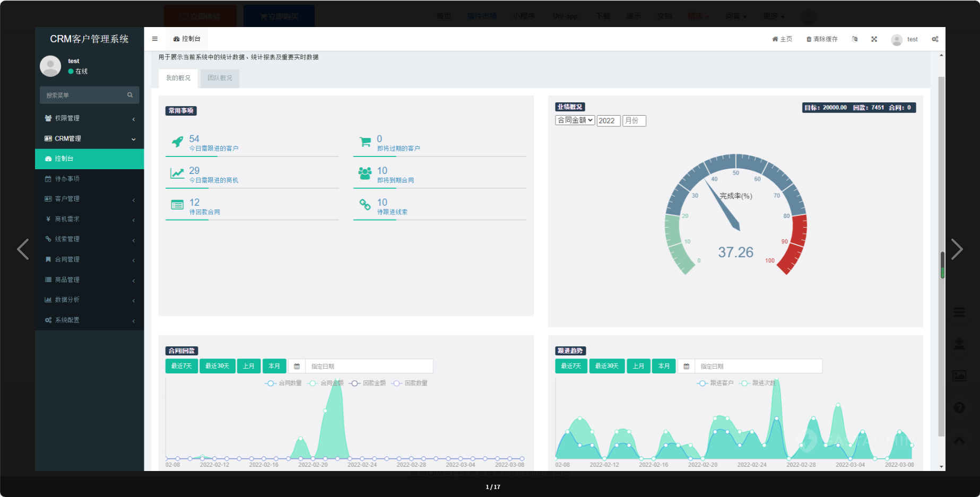This screenshot has height=497, width=980.
Task: Click the page vertical scrollbar thumb
Action: [942, 265]
